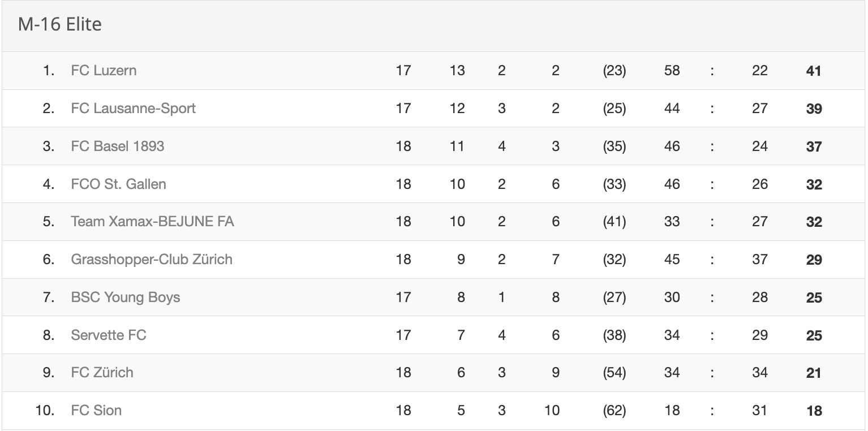Click the Servette FC team name

tap(109, 335)
